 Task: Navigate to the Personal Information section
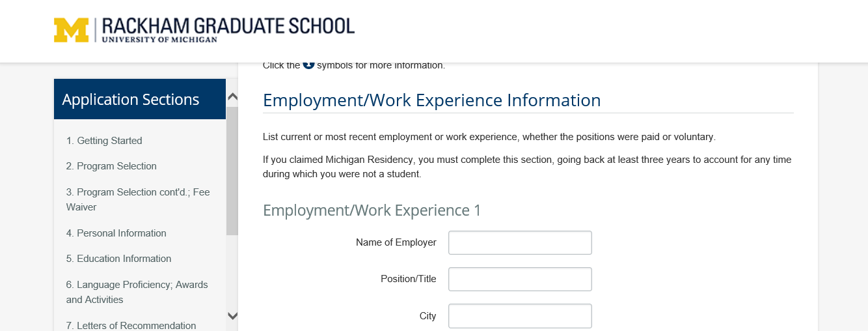click(x=116, y=233)
